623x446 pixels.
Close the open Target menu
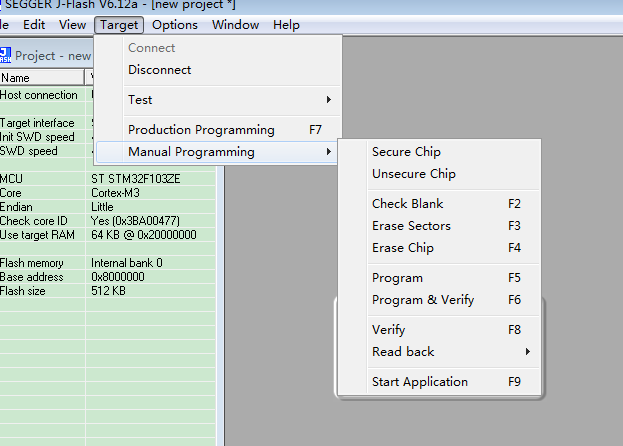coord(119,25)
